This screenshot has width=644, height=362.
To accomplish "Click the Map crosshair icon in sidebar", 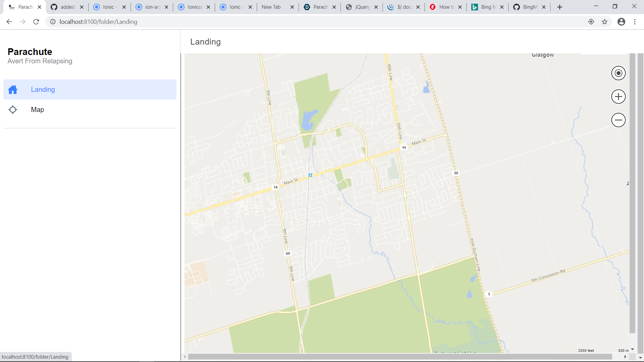I will click(x=13, y=110).
